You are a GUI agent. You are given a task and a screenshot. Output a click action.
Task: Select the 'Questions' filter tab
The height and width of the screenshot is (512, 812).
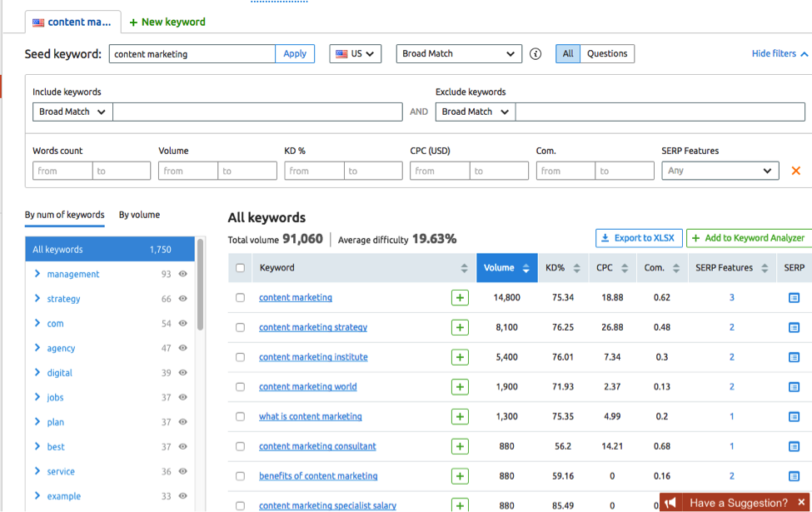pos(607,54)
